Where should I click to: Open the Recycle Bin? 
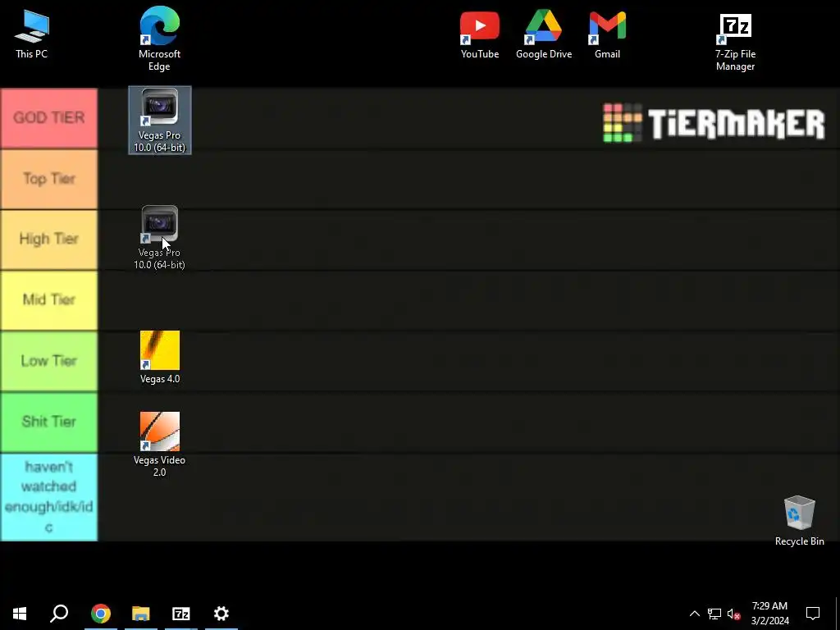(799, 521)
